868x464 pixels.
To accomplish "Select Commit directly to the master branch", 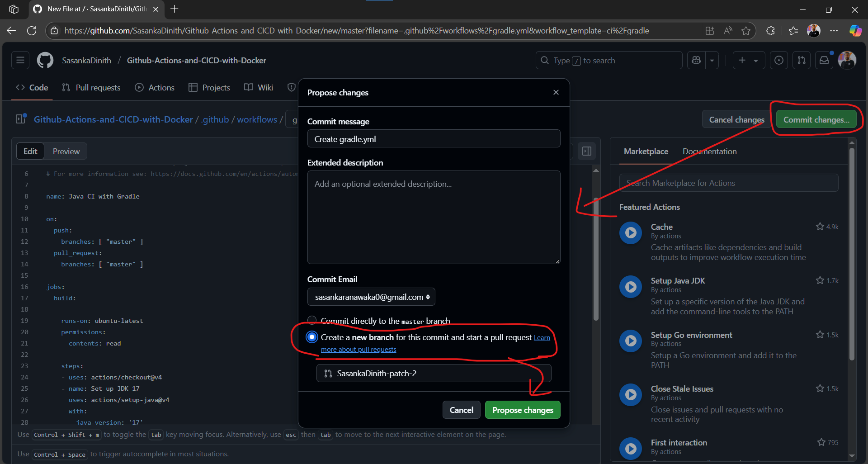I will pos(312,321).
